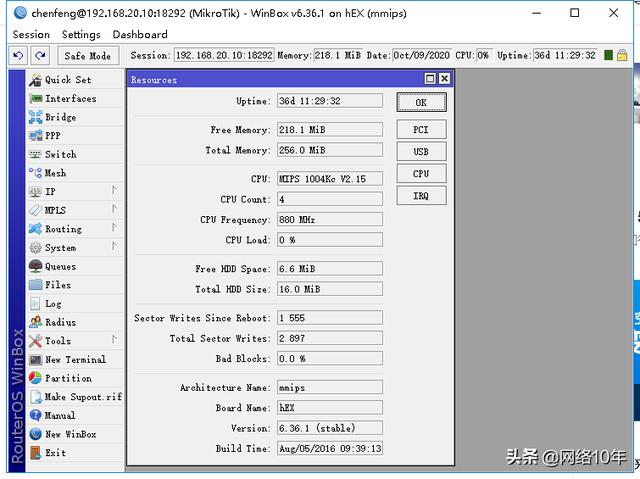Toggle Safe Mode on
640x479 pixels.
pyautogui.click(x=88, y=56)
